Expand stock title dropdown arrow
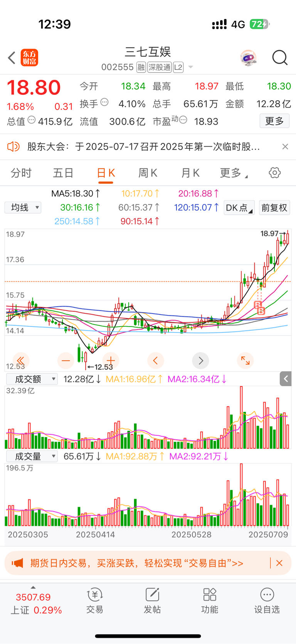296x644 pixels. [x=190, y=67]
